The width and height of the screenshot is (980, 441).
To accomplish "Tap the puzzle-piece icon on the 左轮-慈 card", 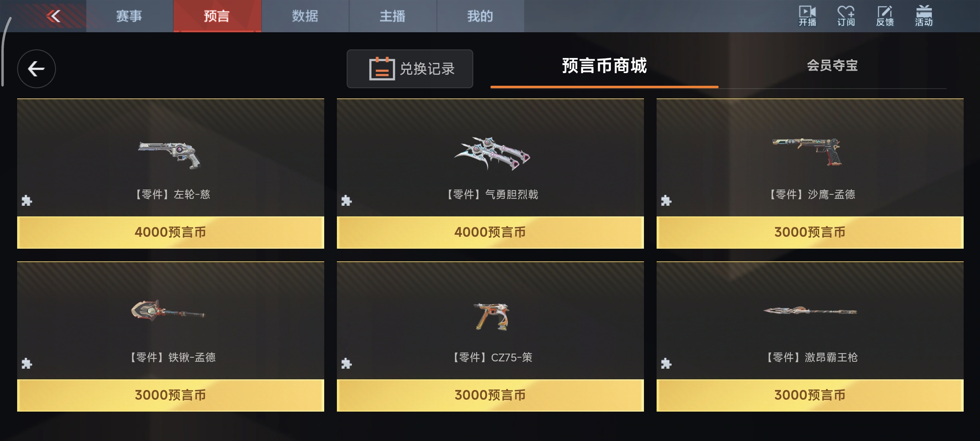I will tap(27, 200).
